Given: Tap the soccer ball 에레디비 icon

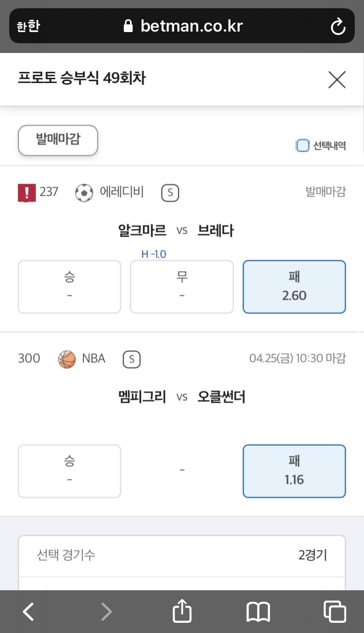Looking at the screenshot, I should pos(84,193).
